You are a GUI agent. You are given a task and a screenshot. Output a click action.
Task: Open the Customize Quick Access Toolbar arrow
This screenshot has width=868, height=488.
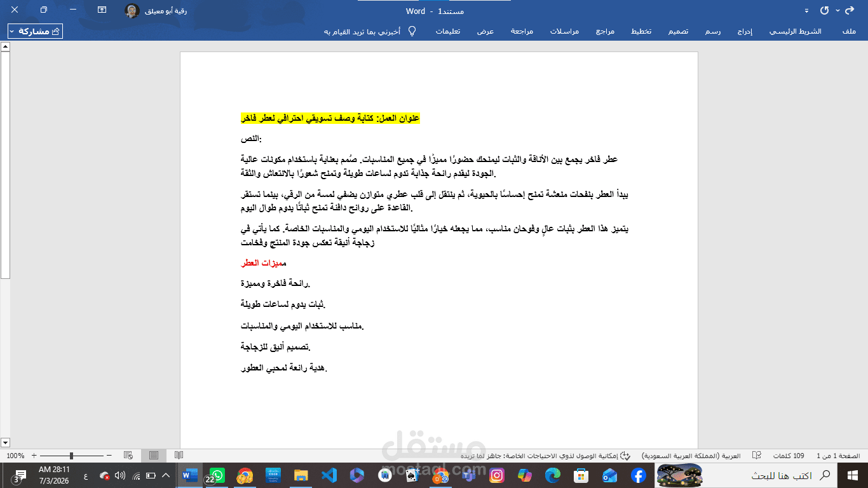(x=806, y=11)
